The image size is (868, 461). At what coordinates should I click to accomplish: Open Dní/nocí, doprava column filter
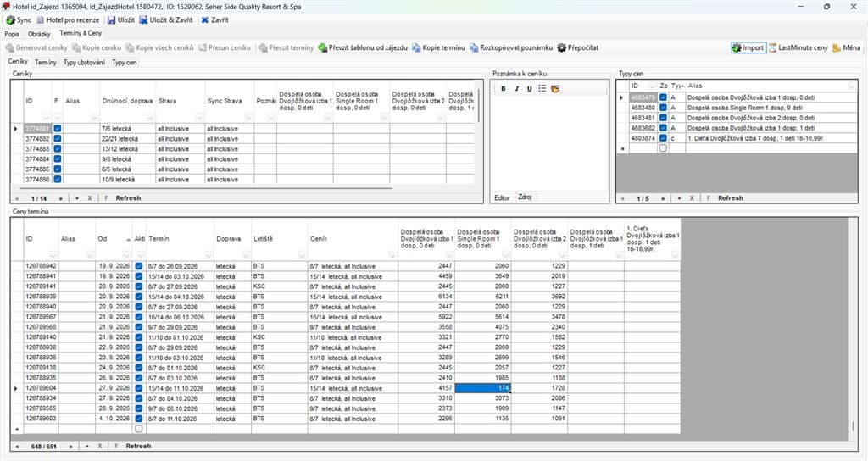pyautogui.click(x=150, y=117)
